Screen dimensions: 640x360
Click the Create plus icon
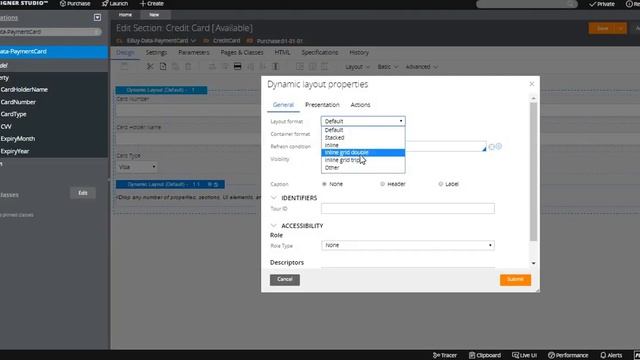point(142,4)
